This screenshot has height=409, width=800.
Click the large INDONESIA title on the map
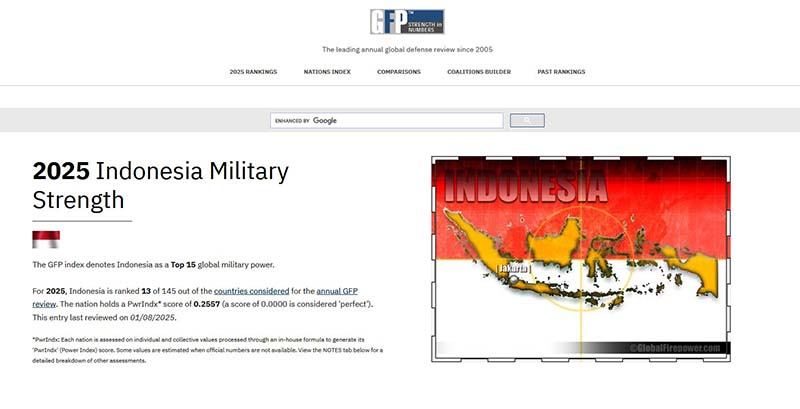(x=525, y=185)
